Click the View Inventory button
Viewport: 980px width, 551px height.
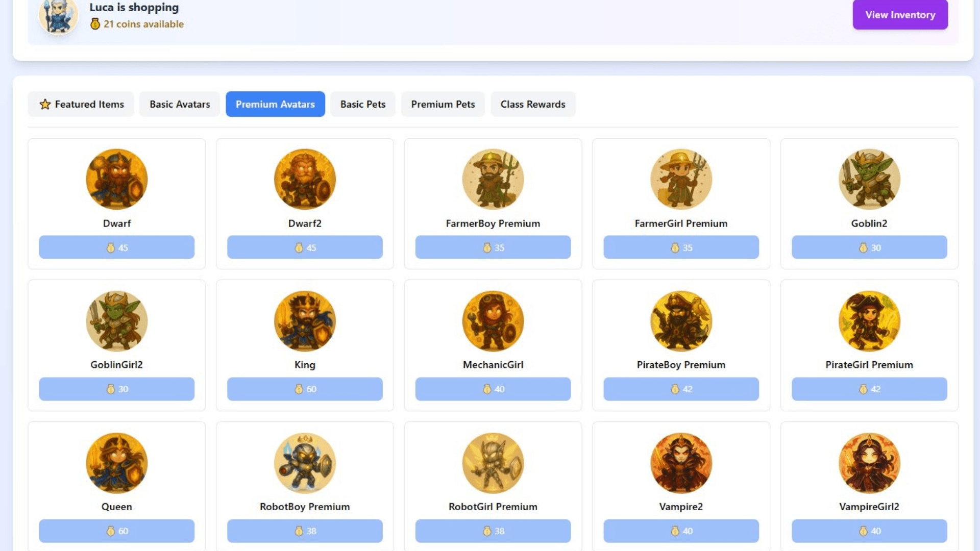900,15
